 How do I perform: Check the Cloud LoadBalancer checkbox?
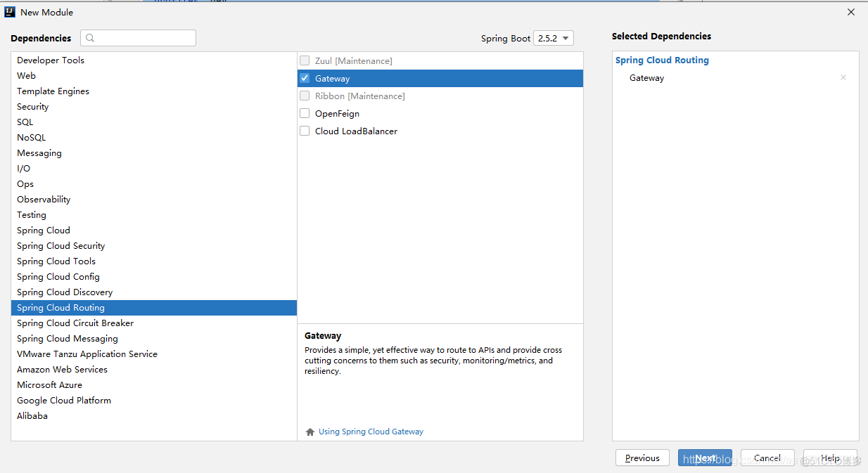pos(305,131)
